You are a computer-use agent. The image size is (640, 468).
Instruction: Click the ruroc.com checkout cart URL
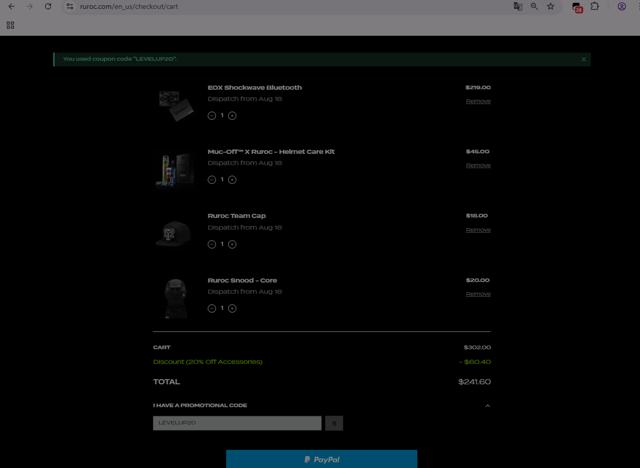pos(129,7)
